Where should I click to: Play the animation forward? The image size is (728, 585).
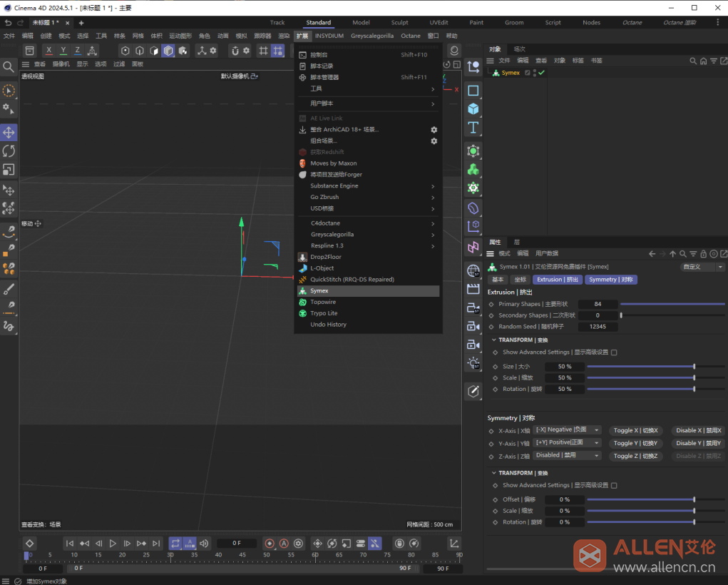(x=113, y=543)
